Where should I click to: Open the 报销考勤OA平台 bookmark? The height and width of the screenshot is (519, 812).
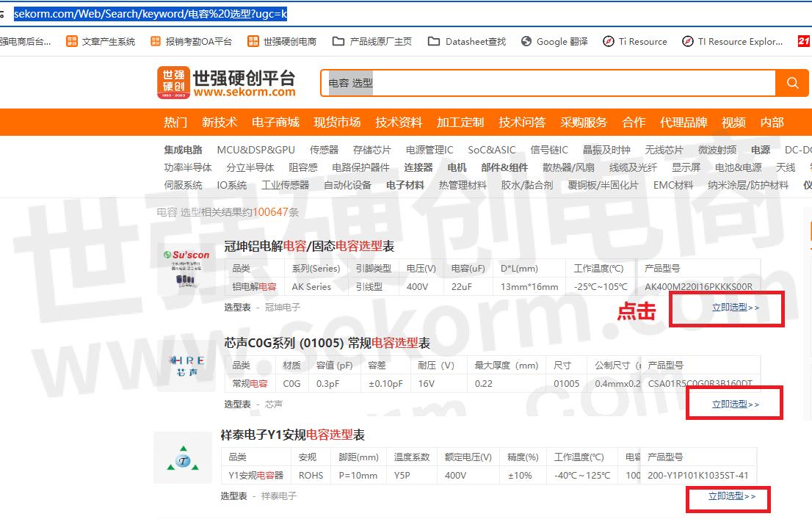point(191,41)
